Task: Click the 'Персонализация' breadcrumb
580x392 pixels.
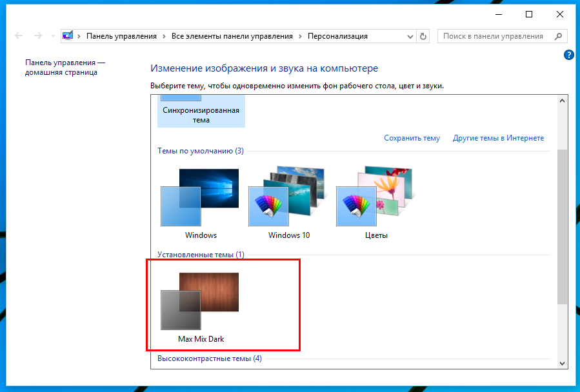Action: point(337,36)
